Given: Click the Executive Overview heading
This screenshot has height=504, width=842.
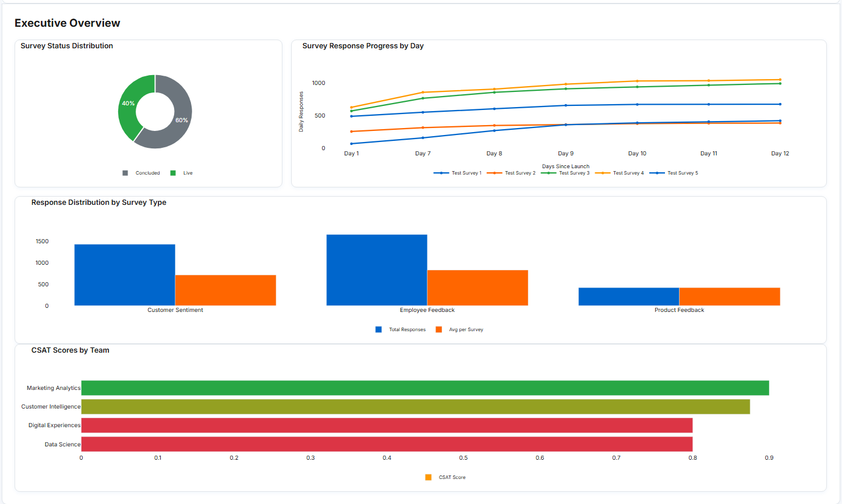Looking at the screenshot, I should [68, 23].
